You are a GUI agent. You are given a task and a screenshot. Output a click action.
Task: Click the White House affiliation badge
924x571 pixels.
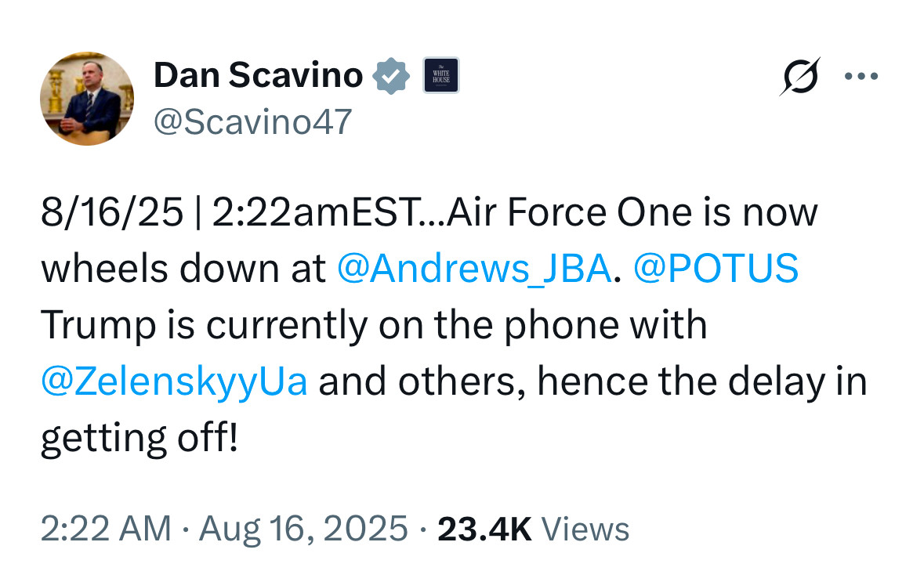440,76
